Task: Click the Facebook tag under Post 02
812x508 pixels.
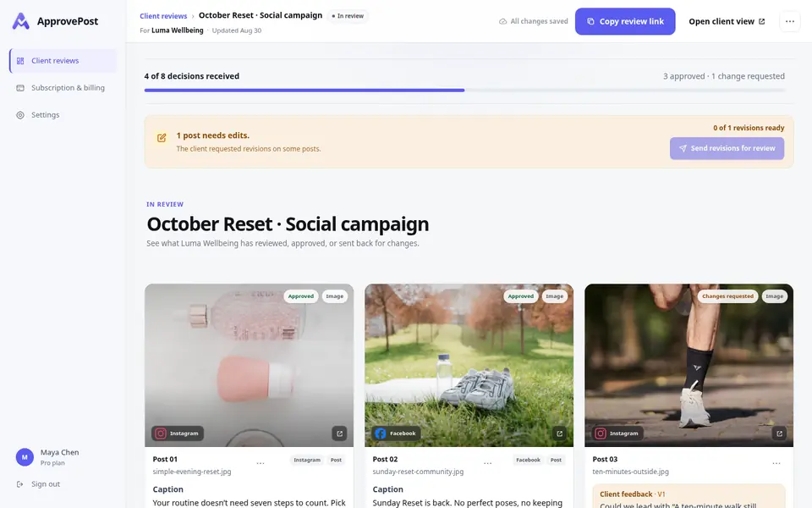Action: 528,460
